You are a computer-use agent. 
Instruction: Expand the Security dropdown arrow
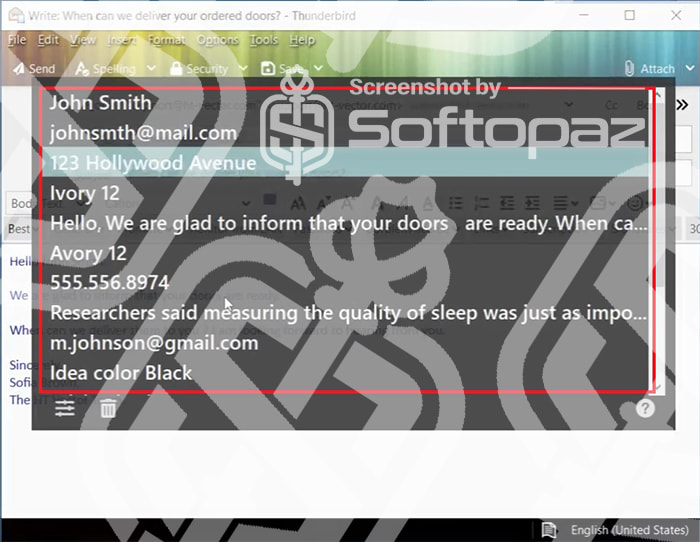point(243,68)
